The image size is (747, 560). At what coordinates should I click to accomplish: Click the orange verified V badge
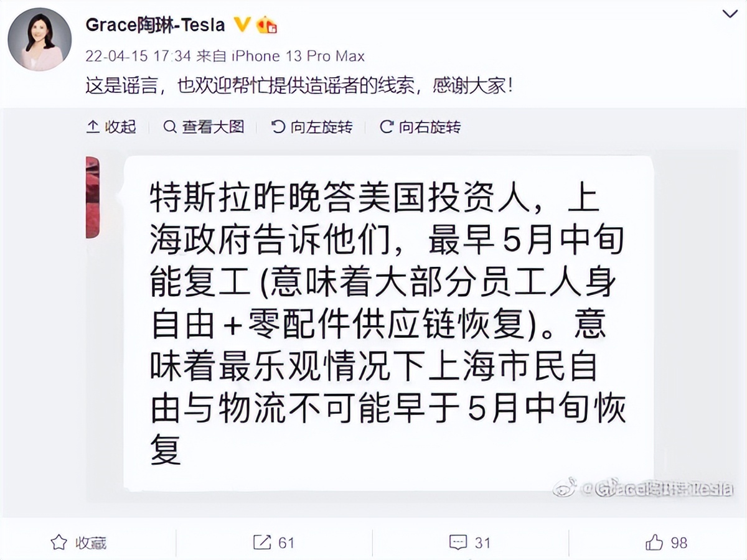(242, 25)
